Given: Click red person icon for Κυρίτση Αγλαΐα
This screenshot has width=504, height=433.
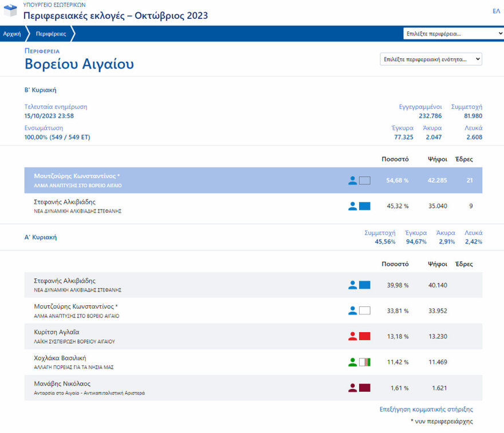Looking at the screenshot, I should coord(352,336).
